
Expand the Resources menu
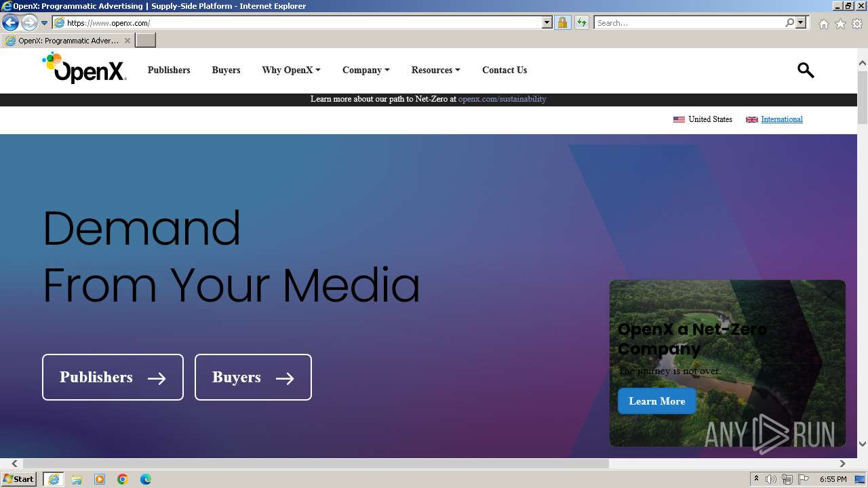(435, 70)
